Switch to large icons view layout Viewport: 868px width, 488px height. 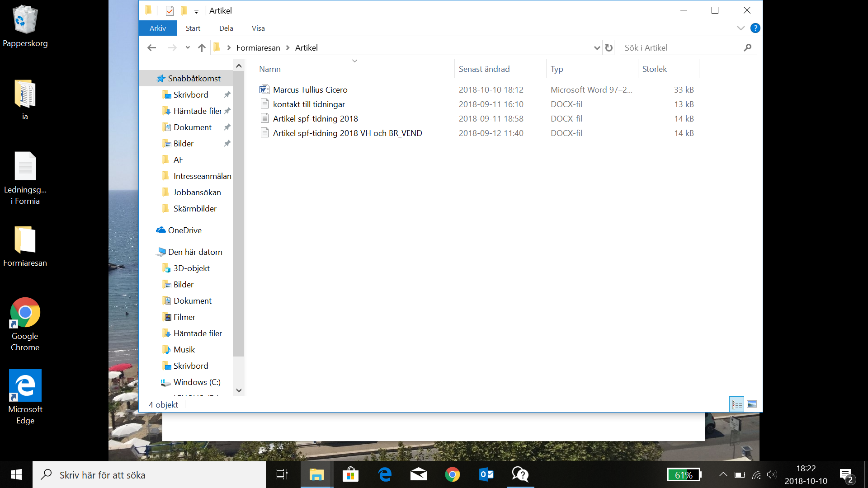coord(752,404)
